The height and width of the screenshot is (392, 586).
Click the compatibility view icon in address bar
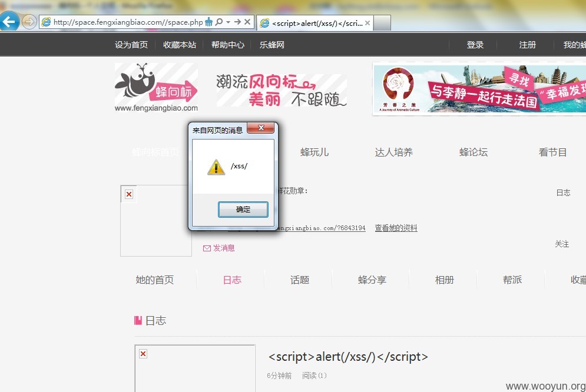pyautogui.click(x=208, y=22)
